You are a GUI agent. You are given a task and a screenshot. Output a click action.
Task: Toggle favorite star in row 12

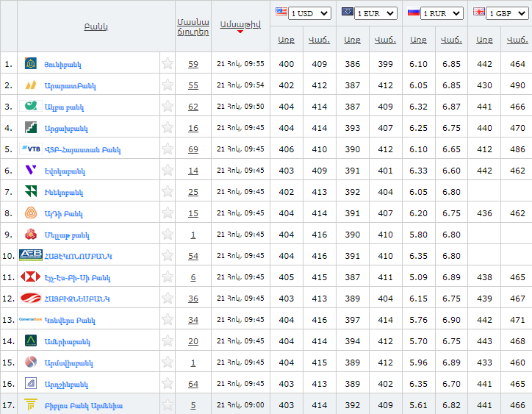[x=168, y=299]
